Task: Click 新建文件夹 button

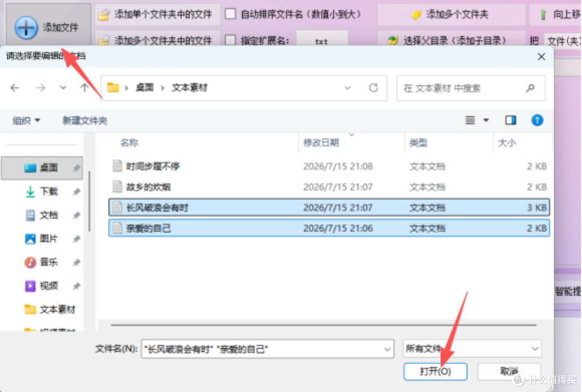Action: click(x=85, y=121)
